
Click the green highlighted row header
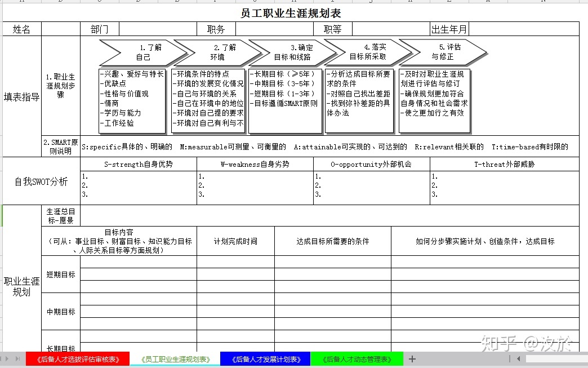click(x=2, y=214)
